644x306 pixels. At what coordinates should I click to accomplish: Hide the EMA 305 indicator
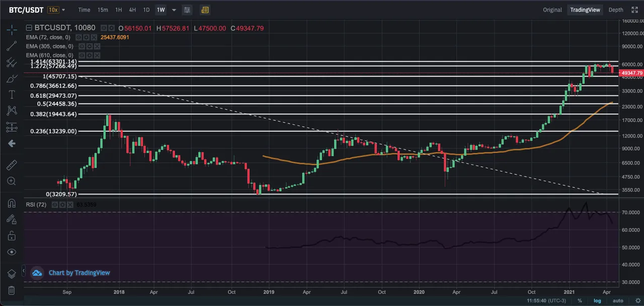click(82, 46)
